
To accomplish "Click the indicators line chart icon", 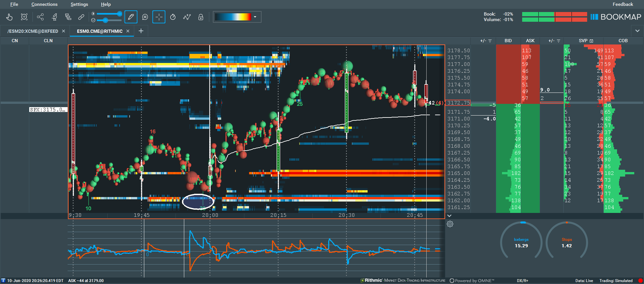I will [187, 17].
